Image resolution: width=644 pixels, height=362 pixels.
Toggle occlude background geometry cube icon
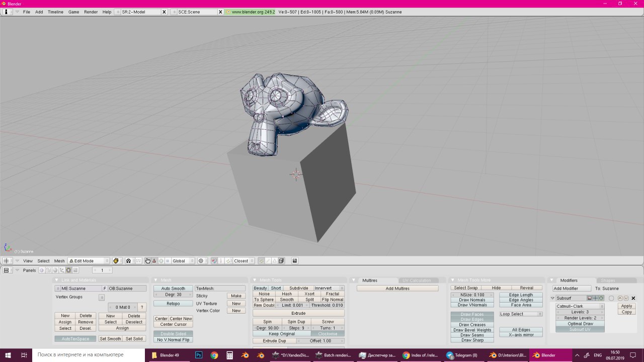281,261
